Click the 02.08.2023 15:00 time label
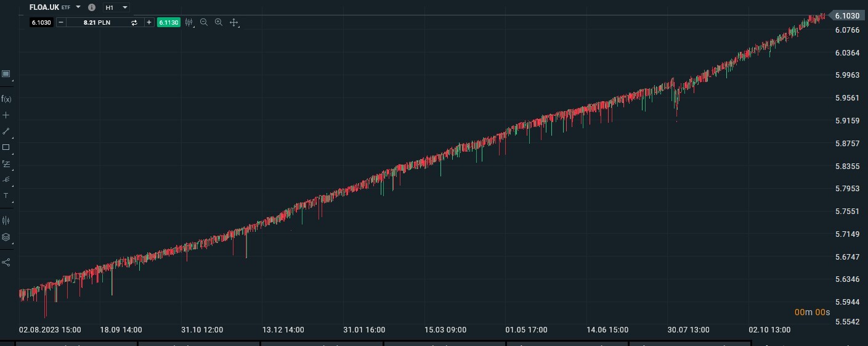 51,330
